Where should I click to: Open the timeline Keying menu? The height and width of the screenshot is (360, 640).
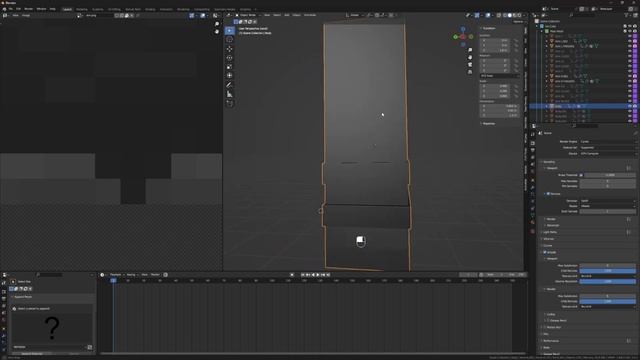[131, 275]
